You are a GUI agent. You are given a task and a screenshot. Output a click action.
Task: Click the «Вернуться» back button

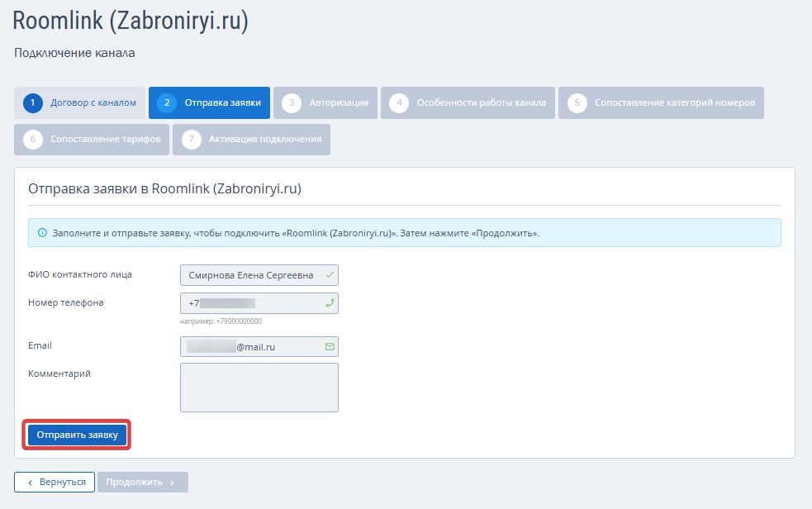click(55, 483)
